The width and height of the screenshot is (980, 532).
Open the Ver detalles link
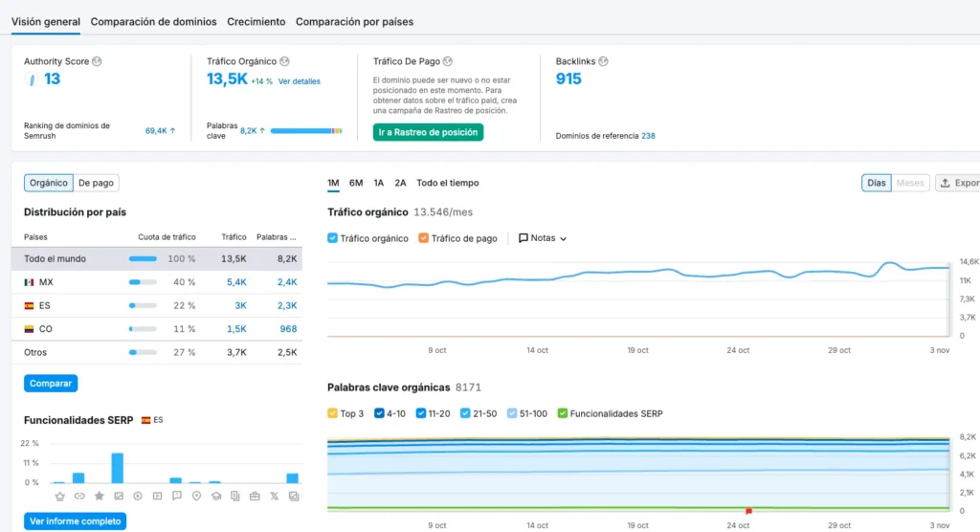click(x=300, y=81)
